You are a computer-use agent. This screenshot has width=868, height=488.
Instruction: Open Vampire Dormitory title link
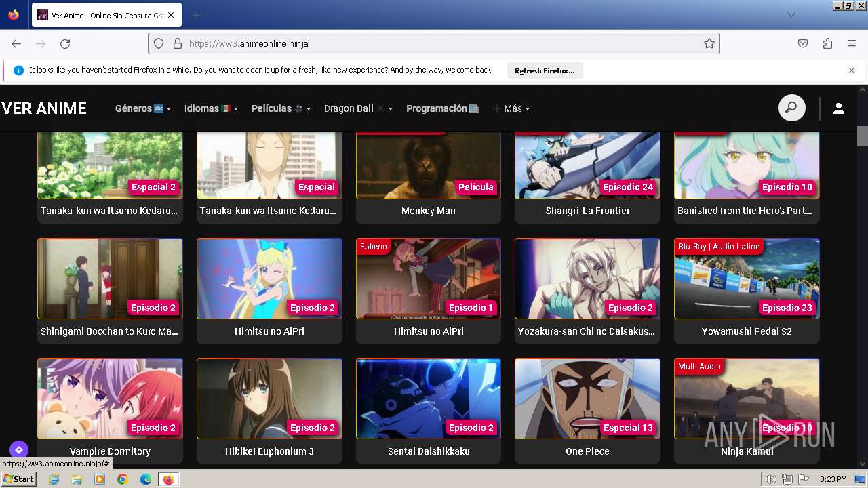[110, 451]
